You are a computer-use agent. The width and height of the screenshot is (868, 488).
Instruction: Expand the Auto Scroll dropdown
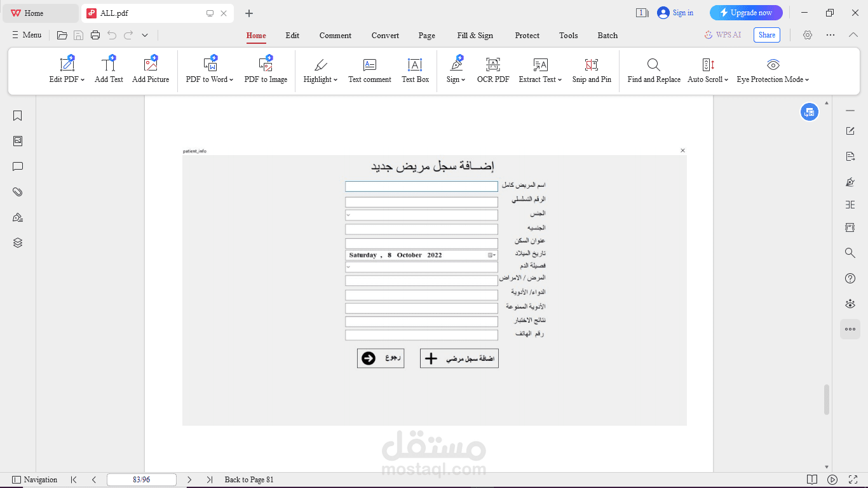[x=727, y=80]
